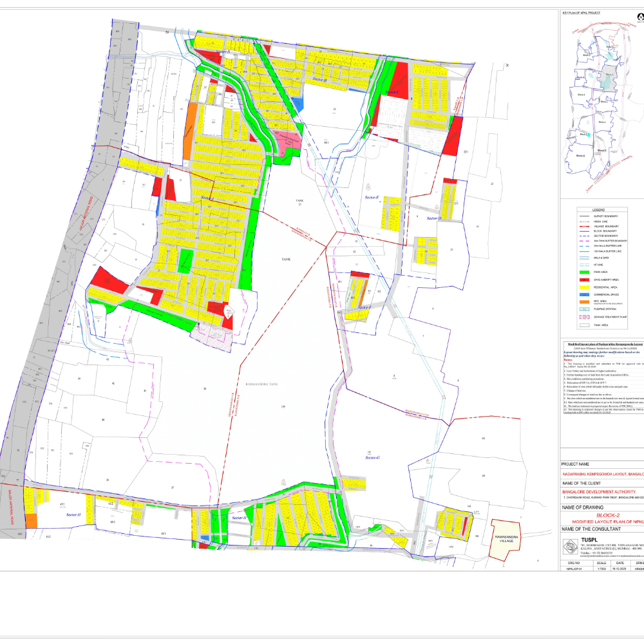
Task: Click the dashed blue Sector Boundary sample
Action: (x=585, y=236)
